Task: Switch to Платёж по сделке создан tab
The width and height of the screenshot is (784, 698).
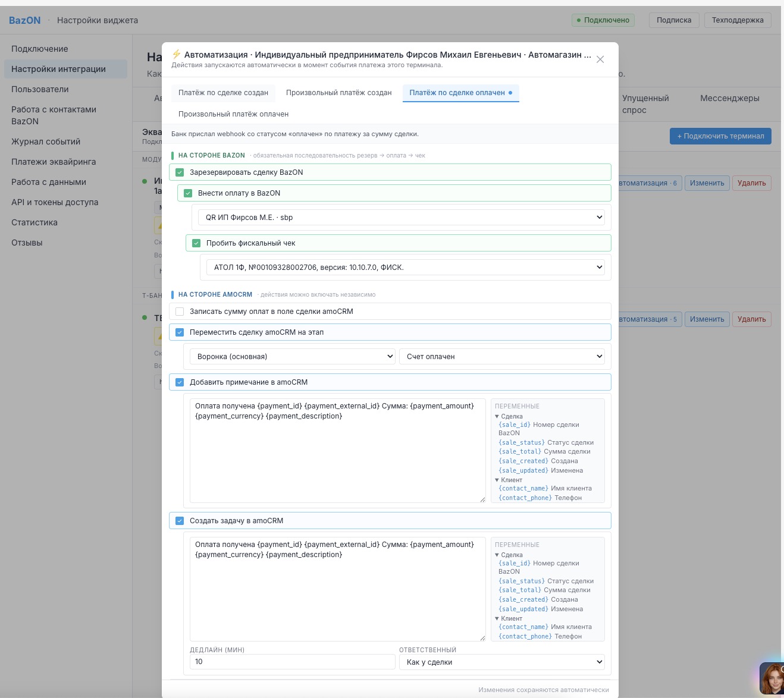Action: tap(223, 93)
